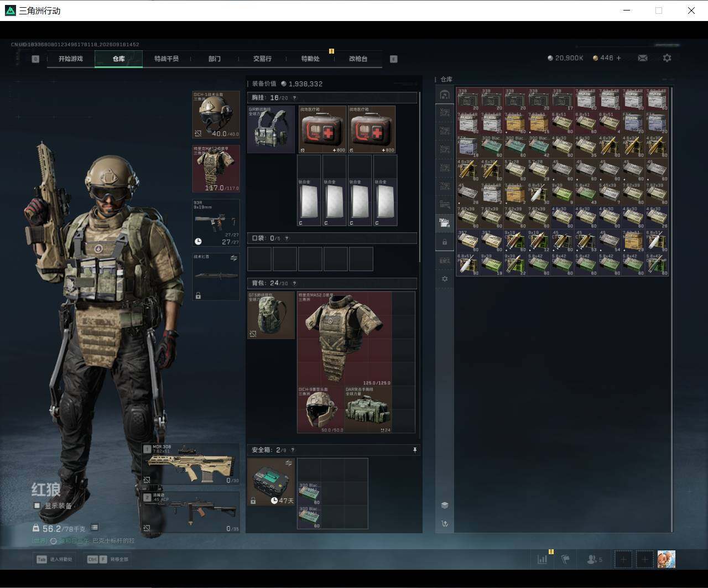Open the settings gear in top bar
The width and height of the screenshot is (708, 588).
coord(667,58)
